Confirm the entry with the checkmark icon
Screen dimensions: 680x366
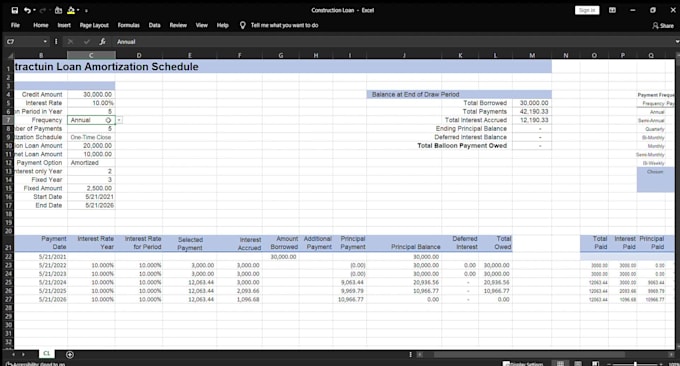(x=86, y=42)
